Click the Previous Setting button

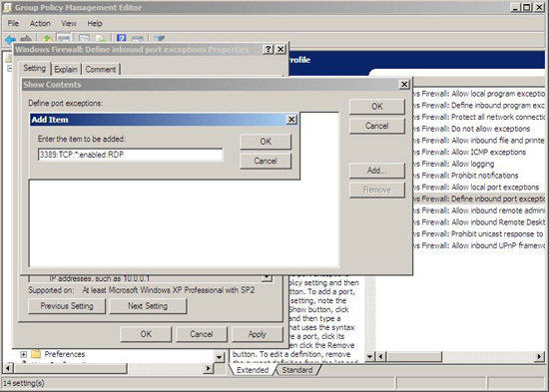67,306
